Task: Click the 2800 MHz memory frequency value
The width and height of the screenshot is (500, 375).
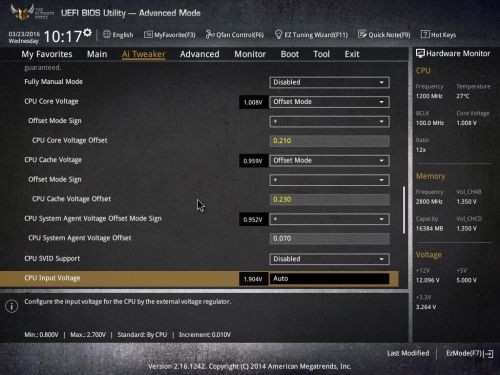Action: [x=429, y=202]
